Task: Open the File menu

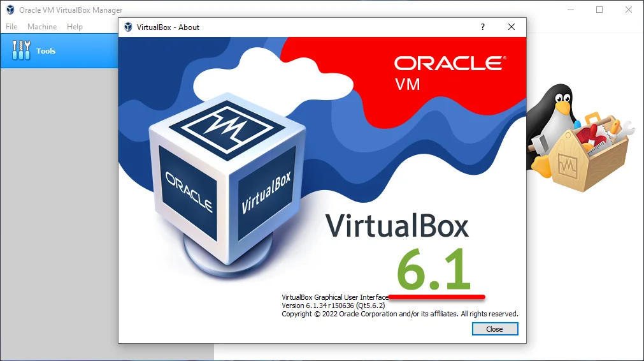Action: pos(11,27)
